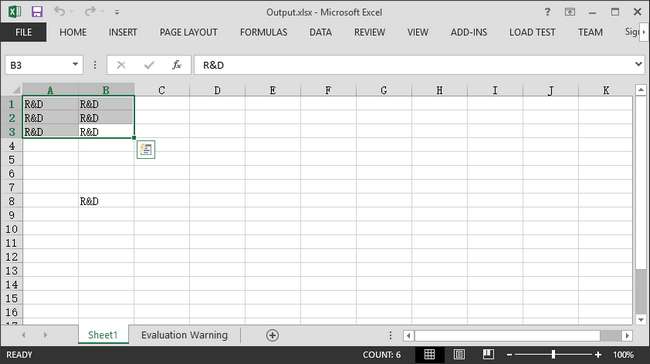Cancel the formula bar entry
Viewport: 650px width, 364px height.
(x=121, y=65)
